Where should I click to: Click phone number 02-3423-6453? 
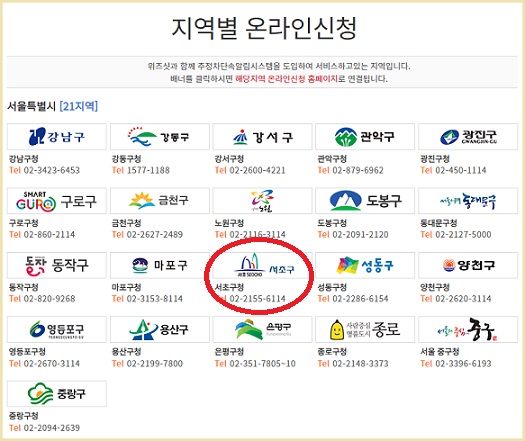52,170
